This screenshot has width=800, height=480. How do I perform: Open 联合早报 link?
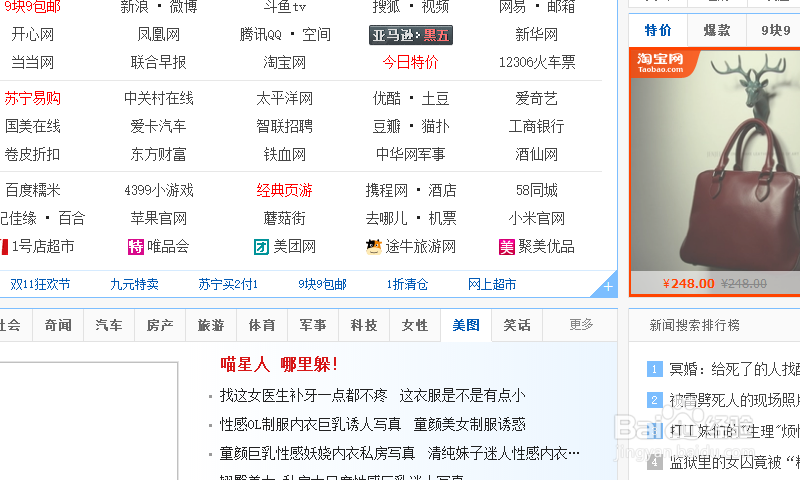pos(159,62)
